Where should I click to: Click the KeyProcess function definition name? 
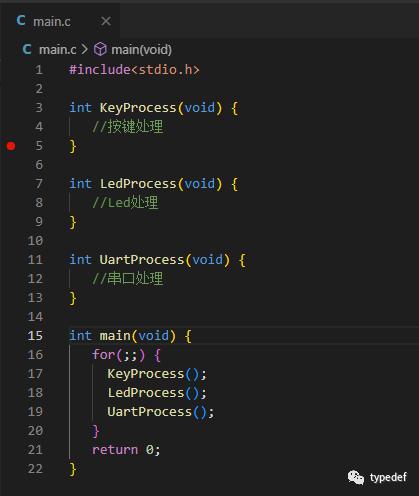(x=138, y=108)
